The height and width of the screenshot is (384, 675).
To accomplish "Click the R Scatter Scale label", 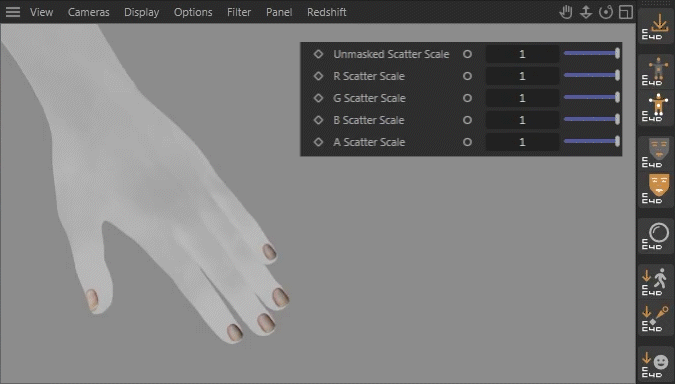I will pos(369,76).
